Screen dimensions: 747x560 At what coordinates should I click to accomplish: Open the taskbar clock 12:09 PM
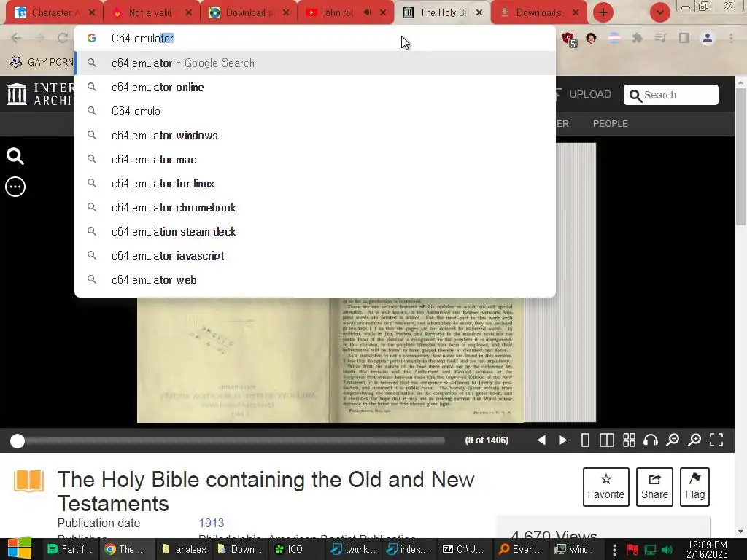point(707,549)
